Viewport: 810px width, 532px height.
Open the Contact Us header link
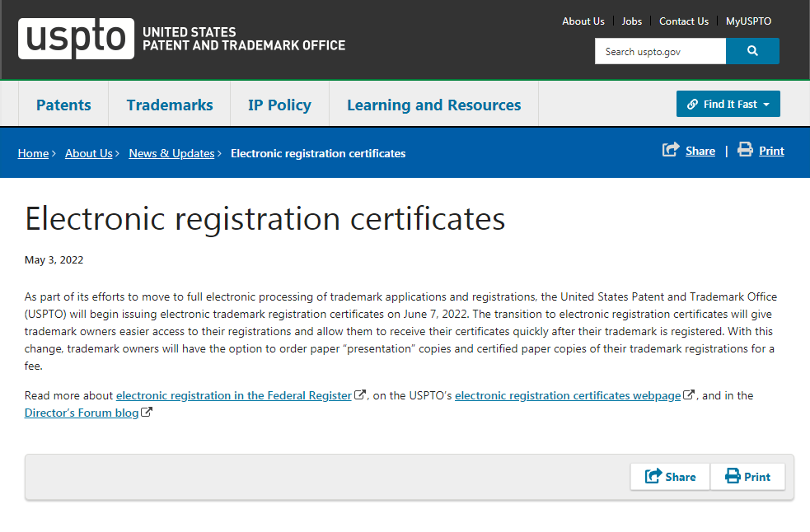coord(683,21)
